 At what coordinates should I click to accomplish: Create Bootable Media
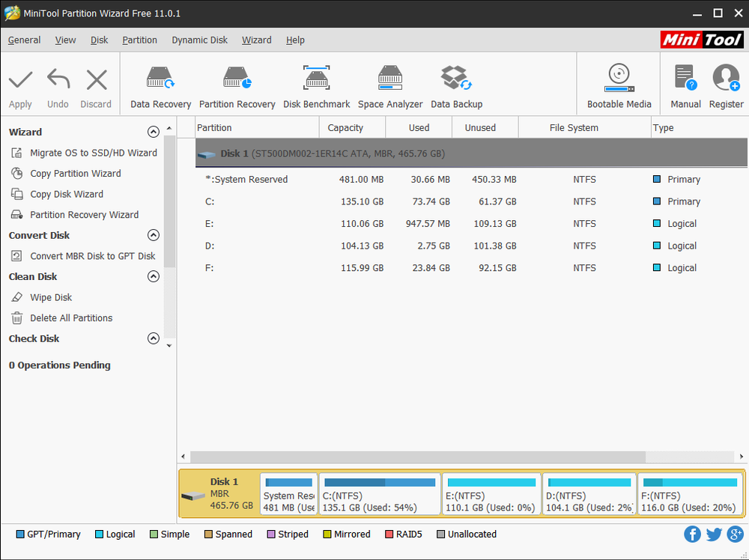click(619, 86)
